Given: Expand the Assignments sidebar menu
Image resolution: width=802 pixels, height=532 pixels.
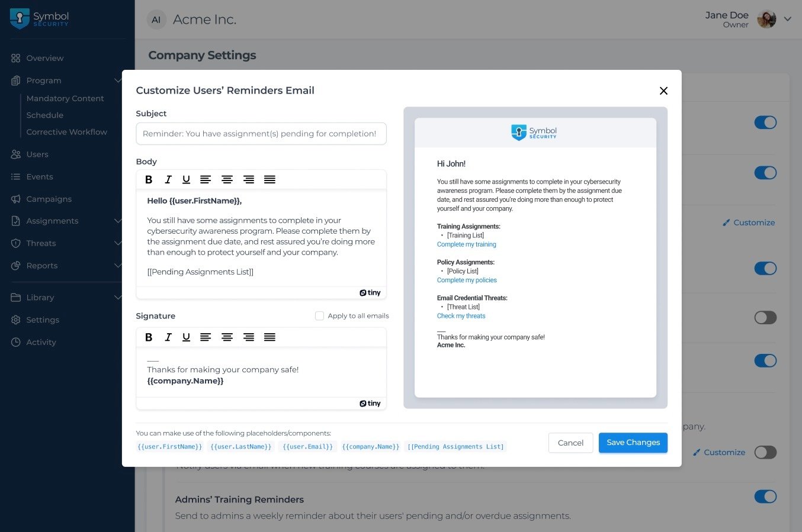Looking at the screenshot, I should 117,221.
